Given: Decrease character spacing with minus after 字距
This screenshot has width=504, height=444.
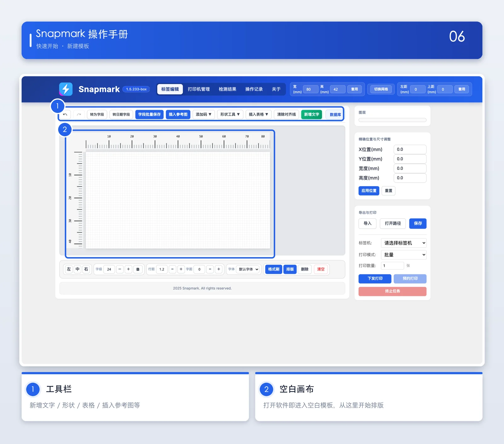Looking at the screenshot, I should [x=210, y=269].
